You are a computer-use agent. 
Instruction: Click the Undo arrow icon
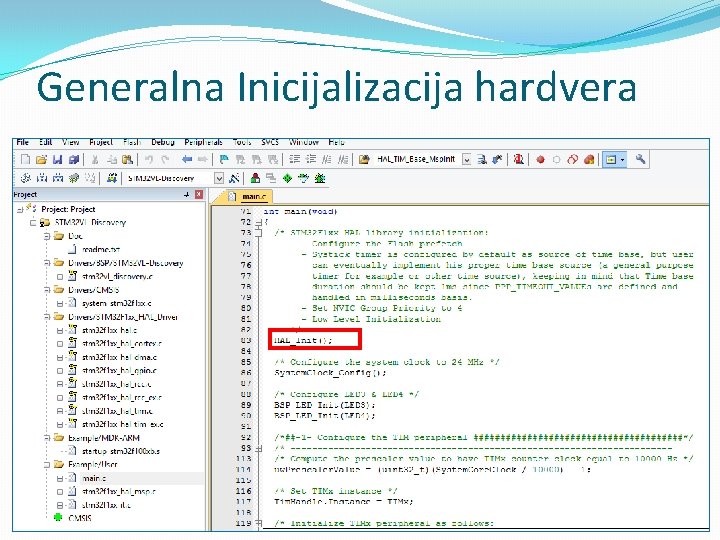[149, 159]
